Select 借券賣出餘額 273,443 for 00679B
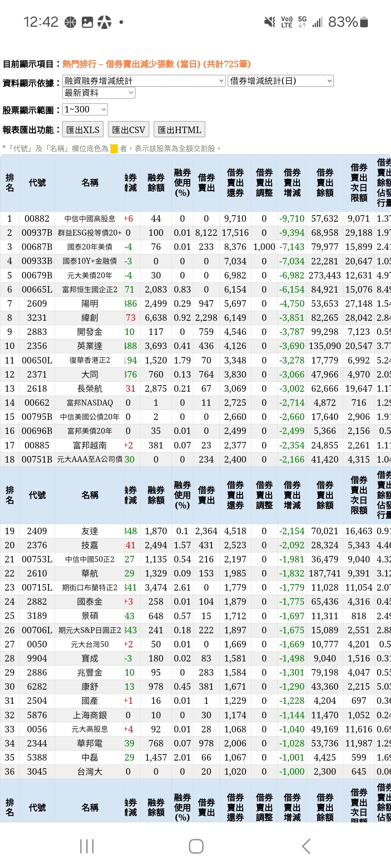Image resolution: width=391 pixels, height=868 pixels. [325, 276]
